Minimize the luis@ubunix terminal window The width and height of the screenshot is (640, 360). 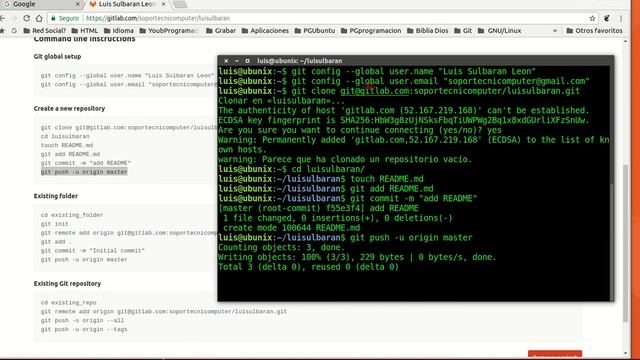[x=237, y=61]
